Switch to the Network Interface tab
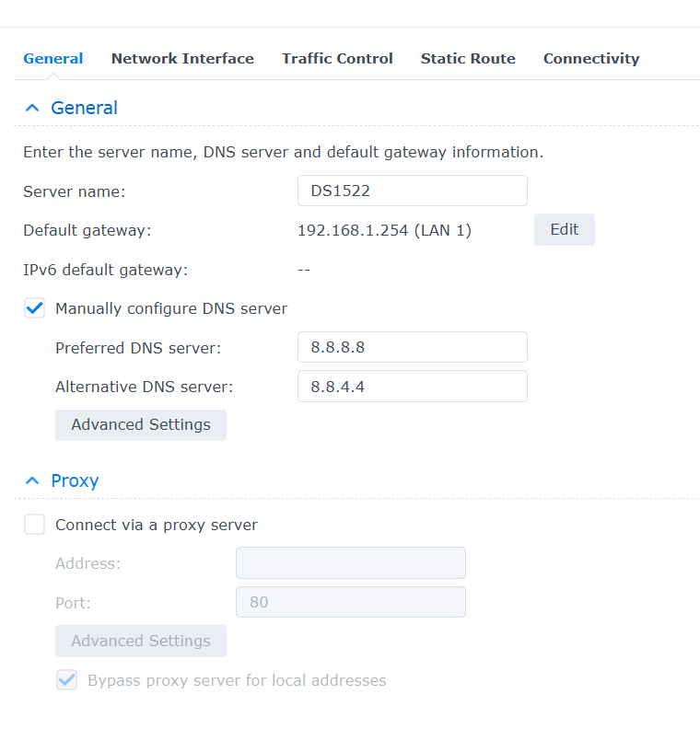 point(182,59)
